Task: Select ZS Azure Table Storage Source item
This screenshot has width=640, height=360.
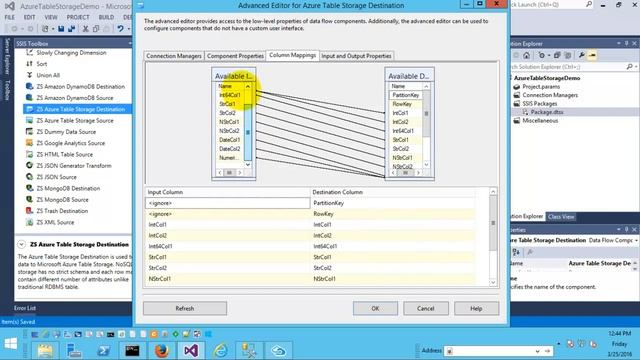Action: pos(75,120)
